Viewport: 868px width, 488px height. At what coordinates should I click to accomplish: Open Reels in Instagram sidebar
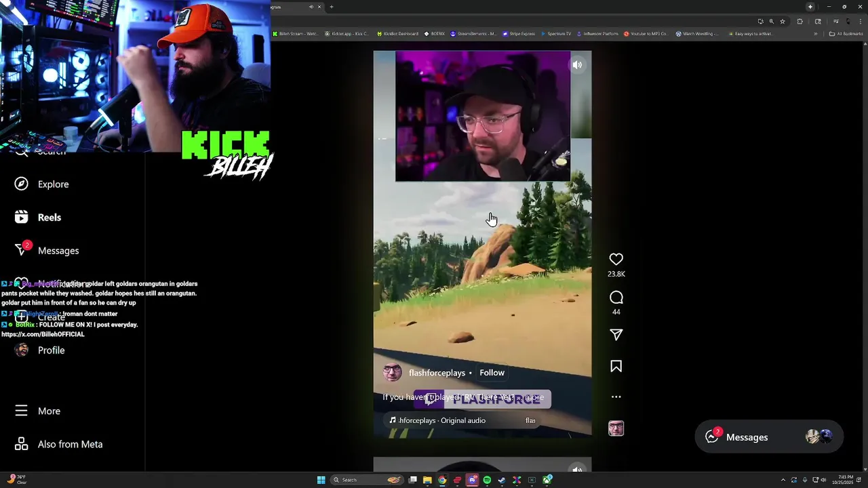click(x=49, y=218)
